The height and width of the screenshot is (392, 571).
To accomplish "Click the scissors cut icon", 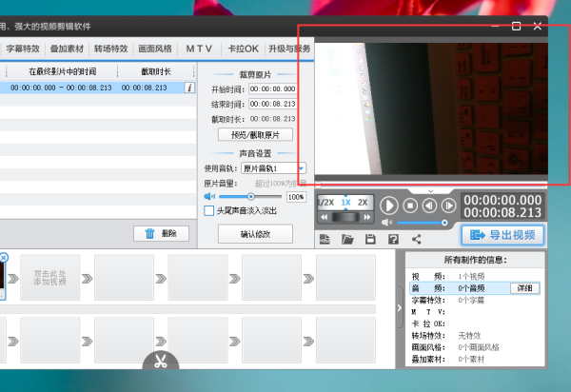I will point(161,362).
